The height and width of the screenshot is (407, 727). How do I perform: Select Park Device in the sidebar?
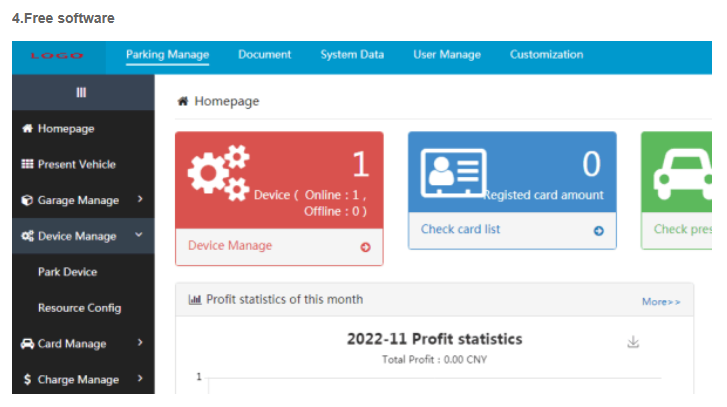(67, 272)
